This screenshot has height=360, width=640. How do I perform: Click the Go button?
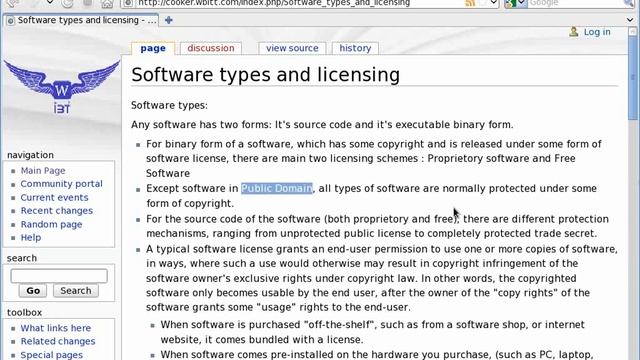[33, 291]
